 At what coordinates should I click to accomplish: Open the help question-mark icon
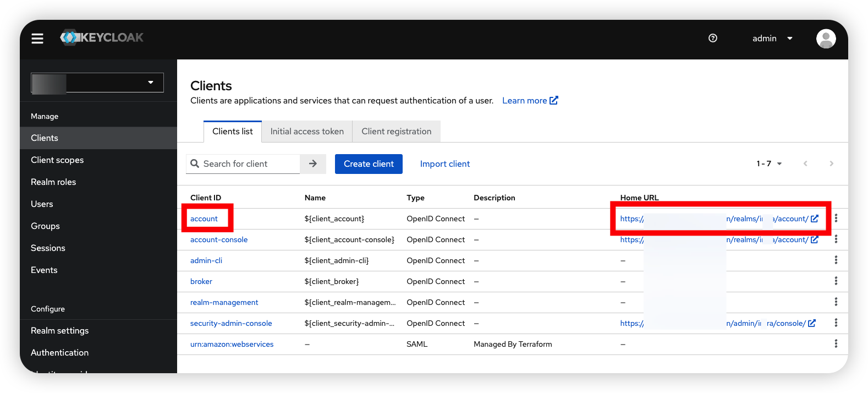(713, 38)
